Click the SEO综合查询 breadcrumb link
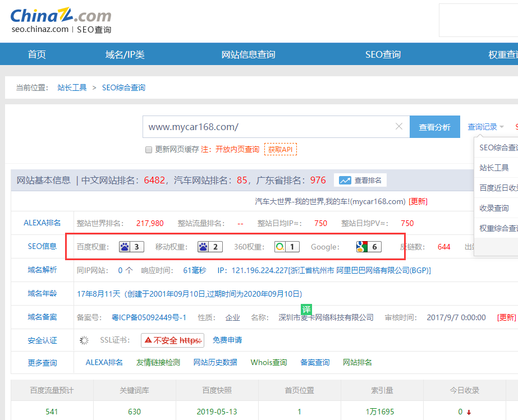 (123, 87)
